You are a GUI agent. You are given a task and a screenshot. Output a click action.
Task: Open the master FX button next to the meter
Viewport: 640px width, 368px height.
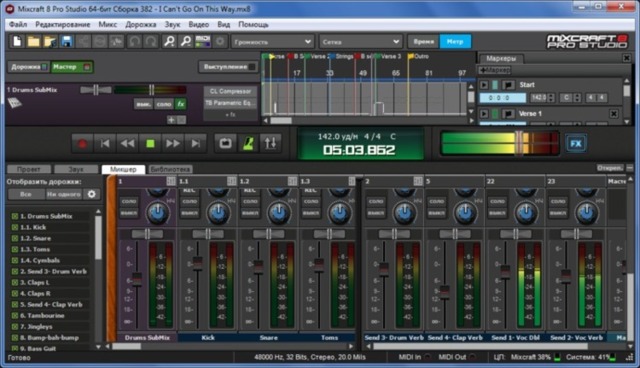(576, 144)
